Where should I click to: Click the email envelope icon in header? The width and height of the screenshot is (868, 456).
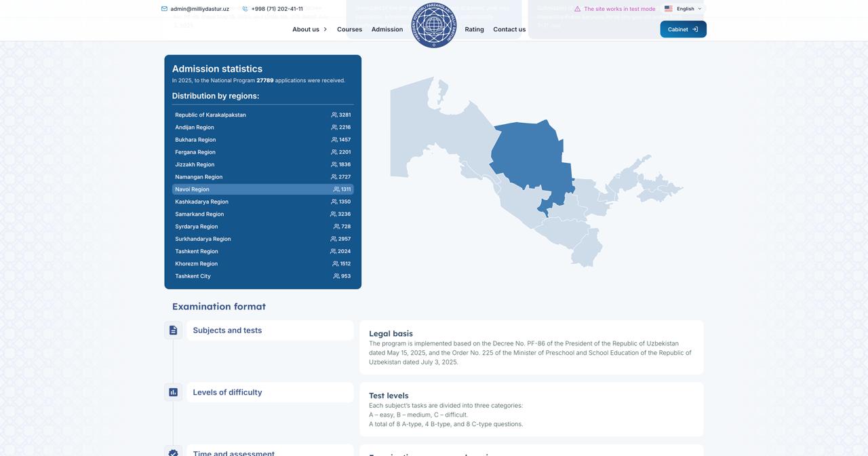pyautogui.click(x=164, y=9)
